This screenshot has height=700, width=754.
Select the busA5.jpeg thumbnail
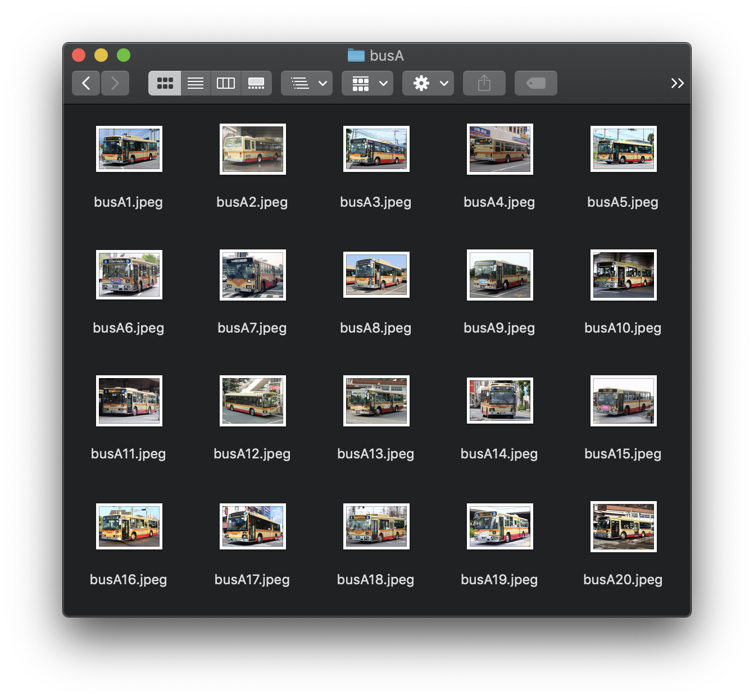[x=624, y=149]
